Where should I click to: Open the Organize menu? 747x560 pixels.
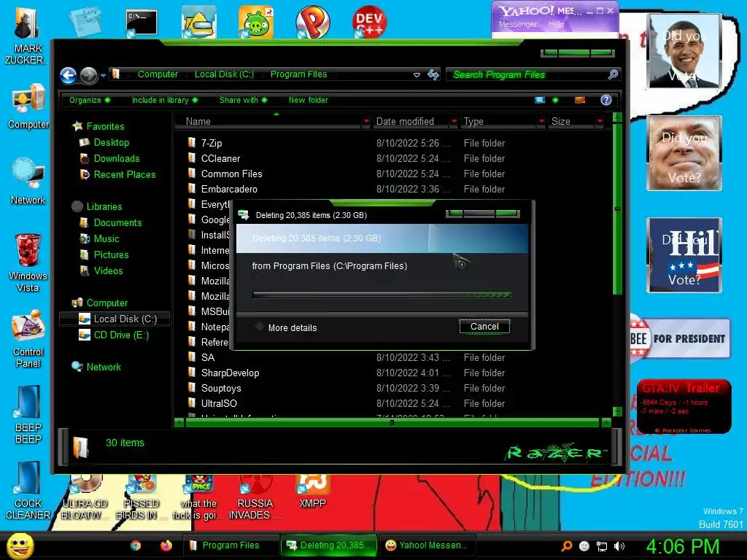click(x=90, y=100)
